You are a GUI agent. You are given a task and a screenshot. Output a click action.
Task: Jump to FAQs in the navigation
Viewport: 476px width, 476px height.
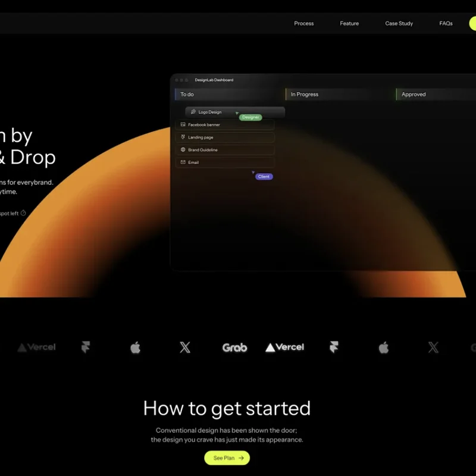pyautogui.click(x=446, y=24)
